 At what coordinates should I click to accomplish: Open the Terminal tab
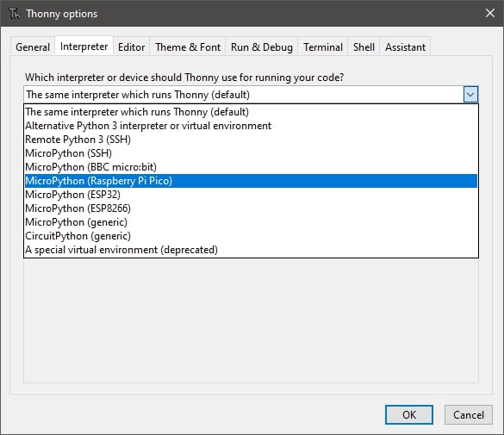click(x=323, y=47)
